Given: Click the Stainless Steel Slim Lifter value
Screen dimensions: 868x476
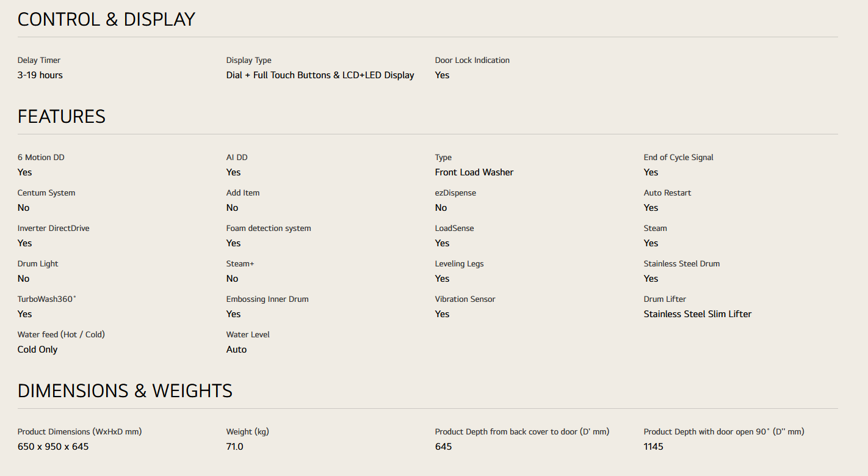Looking at the screenshot, I should 697,314.
